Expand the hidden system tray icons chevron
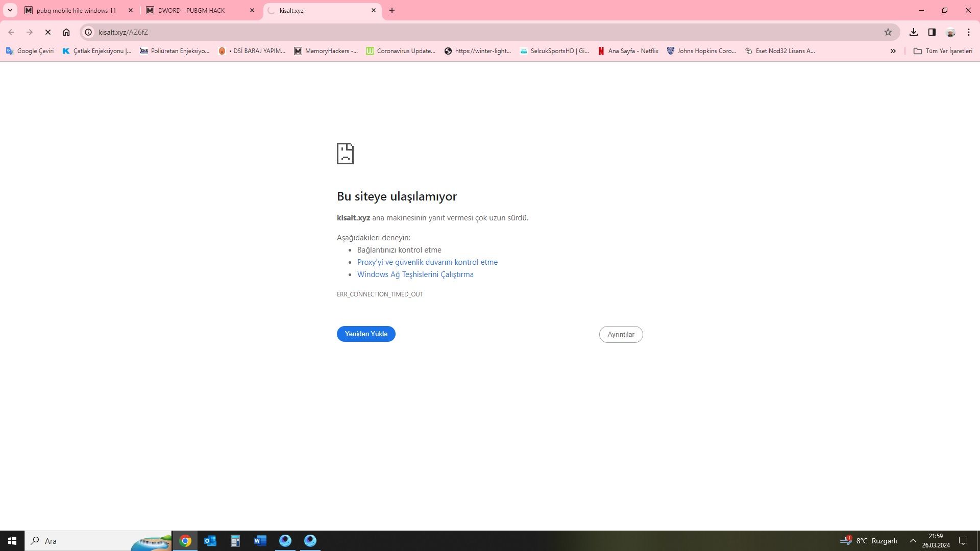 pyautogui.click(x=913, y=541)
